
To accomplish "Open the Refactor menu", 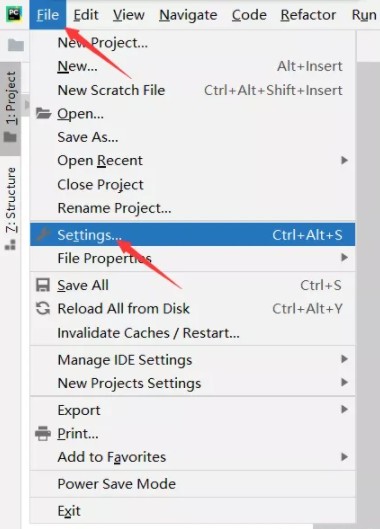I will tap(308, 15).
